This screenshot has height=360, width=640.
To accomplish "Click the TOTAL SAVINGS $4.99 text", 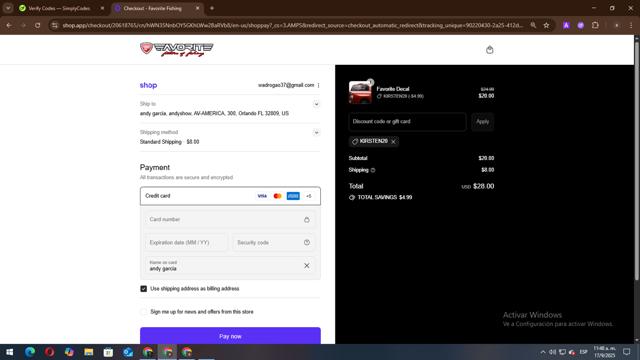I will point(384,198).
